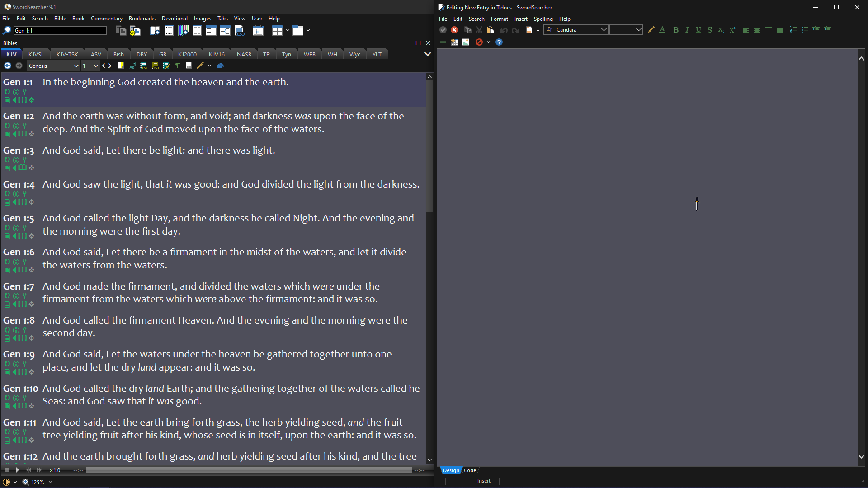
Task: Open the Devotional menu in SwordSearcher
Action: pos(175,19)
